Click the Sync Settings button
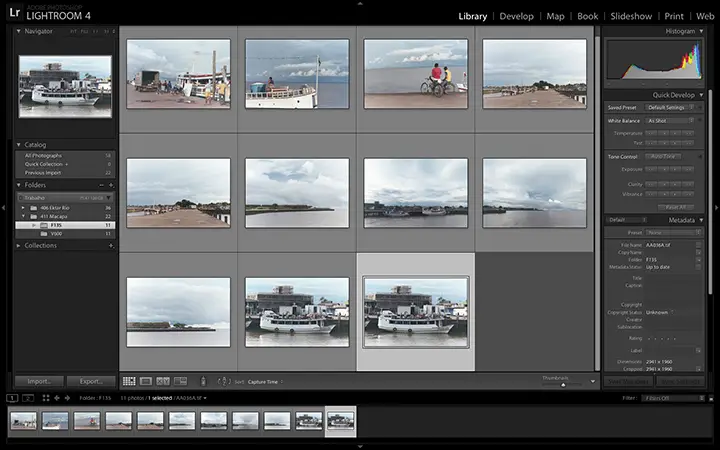 (x=680, y=382)
